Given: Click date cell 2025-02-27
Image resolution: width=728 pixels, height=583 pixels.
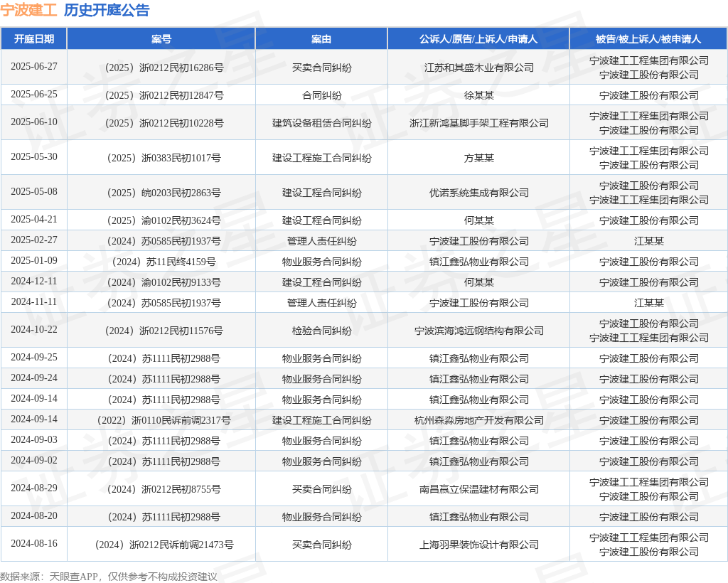Looking at the screenshot, I should click(34, 240).
